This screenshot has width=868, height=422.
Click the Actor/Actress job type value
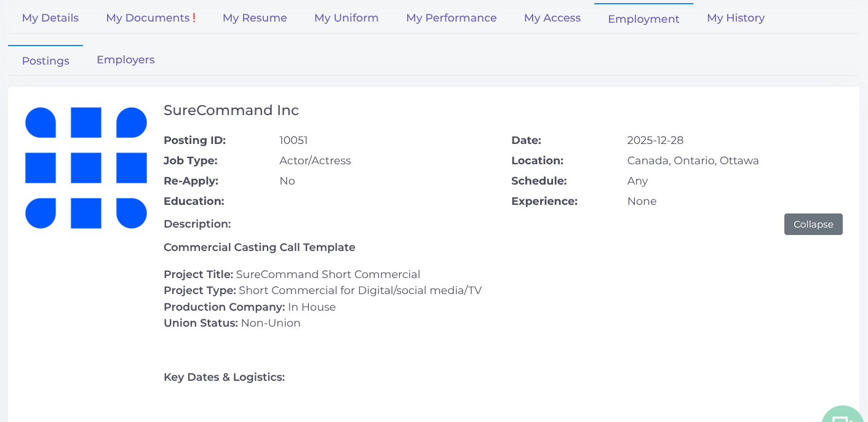point(315,161)
